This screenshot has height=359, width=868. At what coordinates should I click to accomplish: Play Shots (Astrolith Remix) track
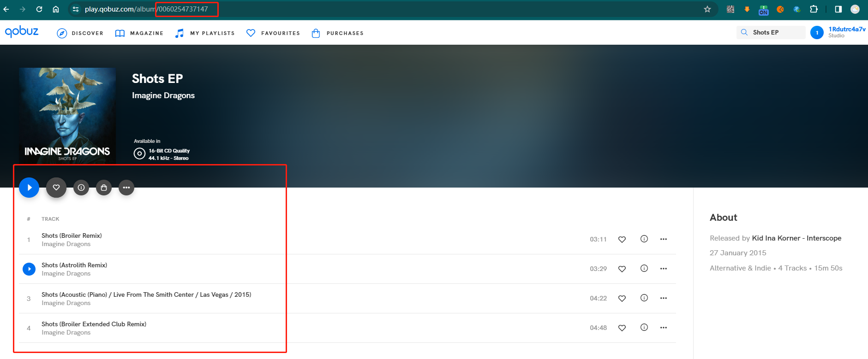(x=29, y=269)
